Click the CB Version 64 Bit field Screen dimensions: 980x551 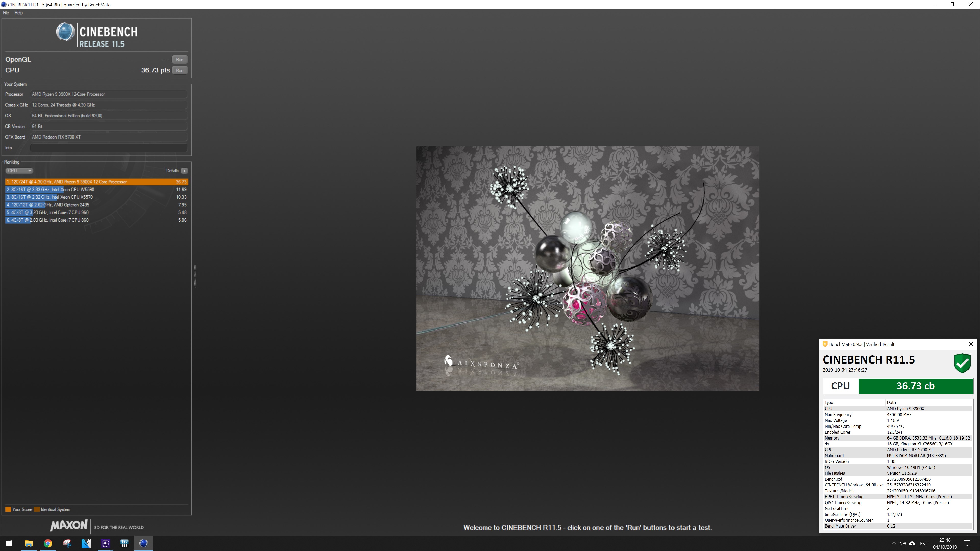point(109,126)
